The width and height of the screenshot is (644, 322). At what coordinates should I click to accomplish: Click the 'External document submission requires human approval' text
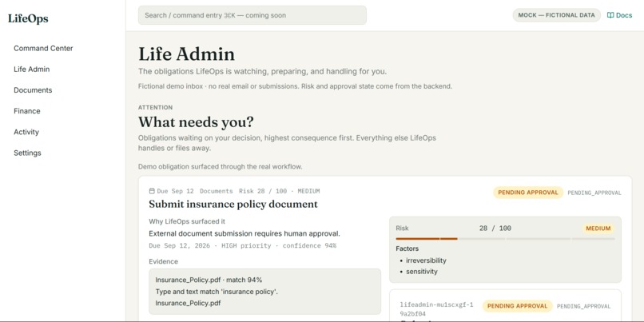244,233
